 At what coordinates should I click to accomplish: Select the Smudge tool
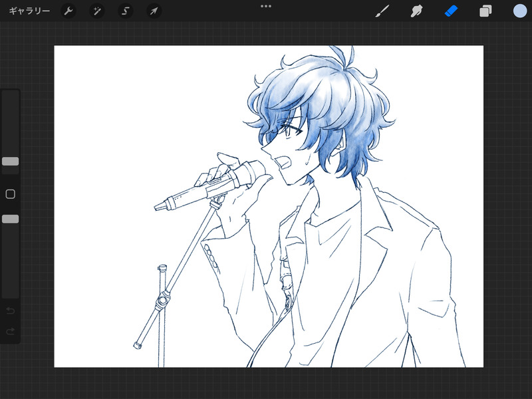click(417, 11)
